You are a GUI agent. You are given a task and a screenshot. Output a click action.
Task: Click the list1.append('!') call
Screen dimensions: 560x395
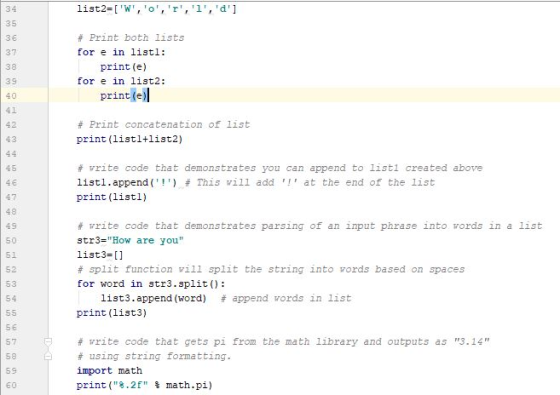click(127, 182)
